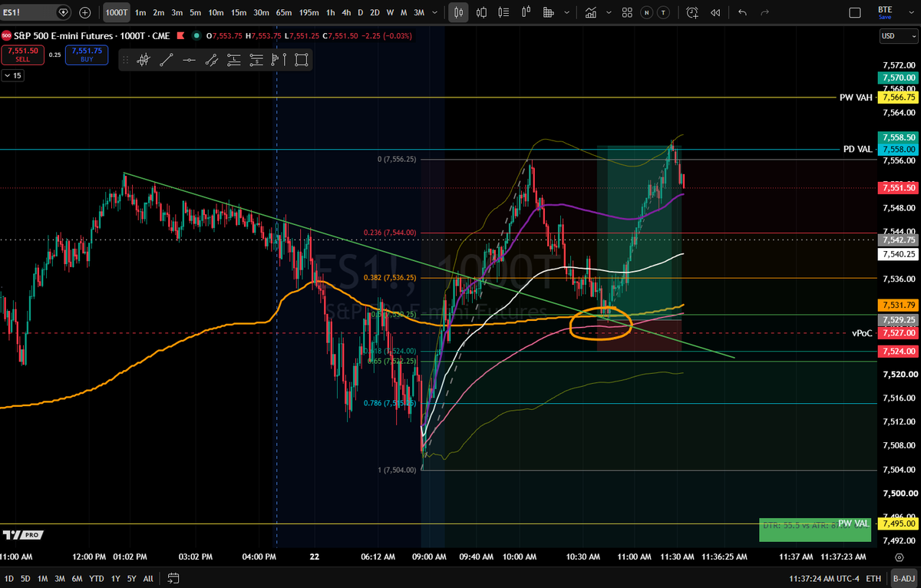This screenshot has height=588, width=921.
Task: Open the indicator templates grid icon
Action: tap(627, 12)
